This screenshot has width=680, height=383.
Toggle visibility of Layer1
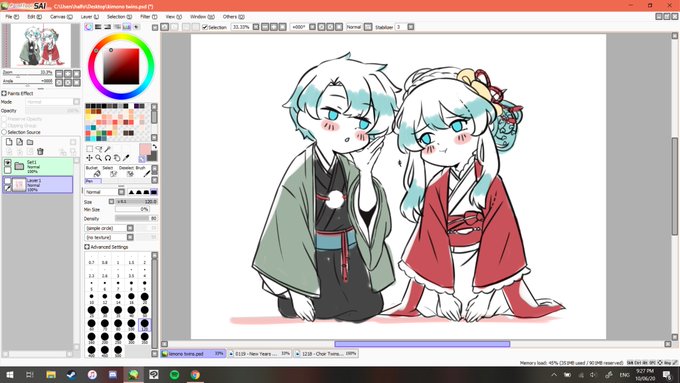[x=8, y=180]
